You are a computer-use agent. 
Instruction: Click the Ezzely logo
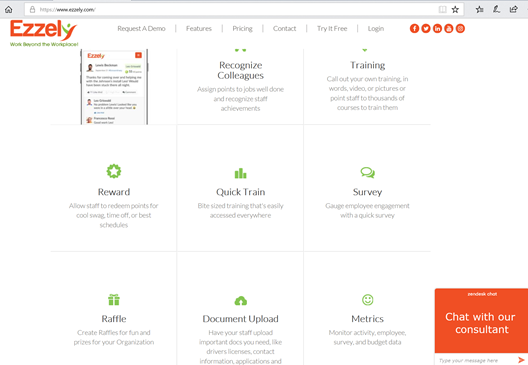click(43, 33)
